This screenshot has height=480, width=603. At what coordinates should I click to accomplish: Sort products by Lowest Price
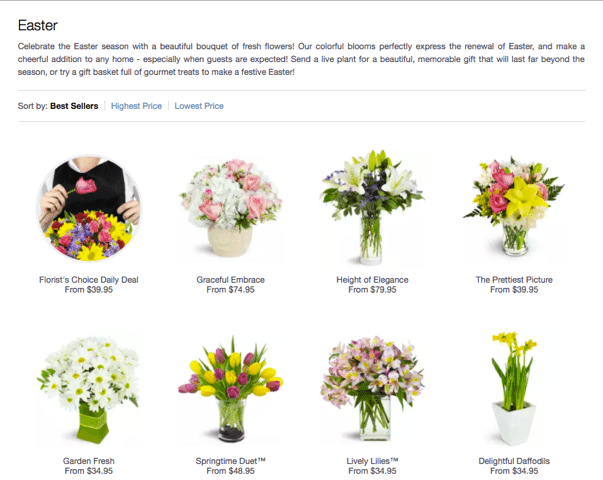199,106
